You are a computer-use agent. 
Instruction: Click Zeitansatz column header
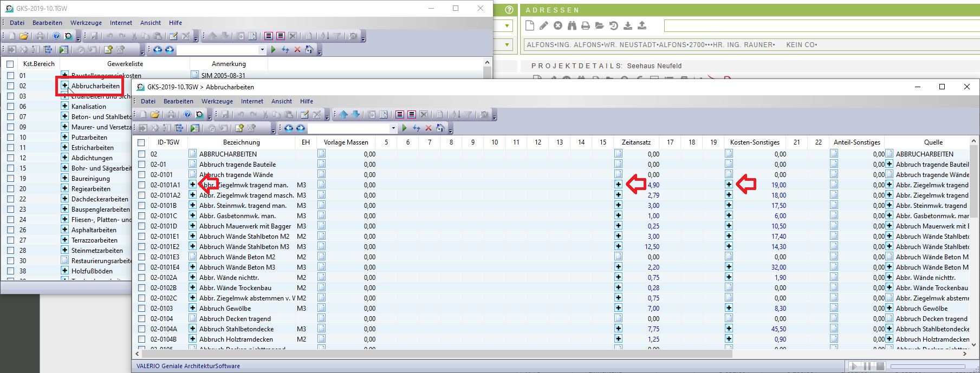click(x=636, y=142)
